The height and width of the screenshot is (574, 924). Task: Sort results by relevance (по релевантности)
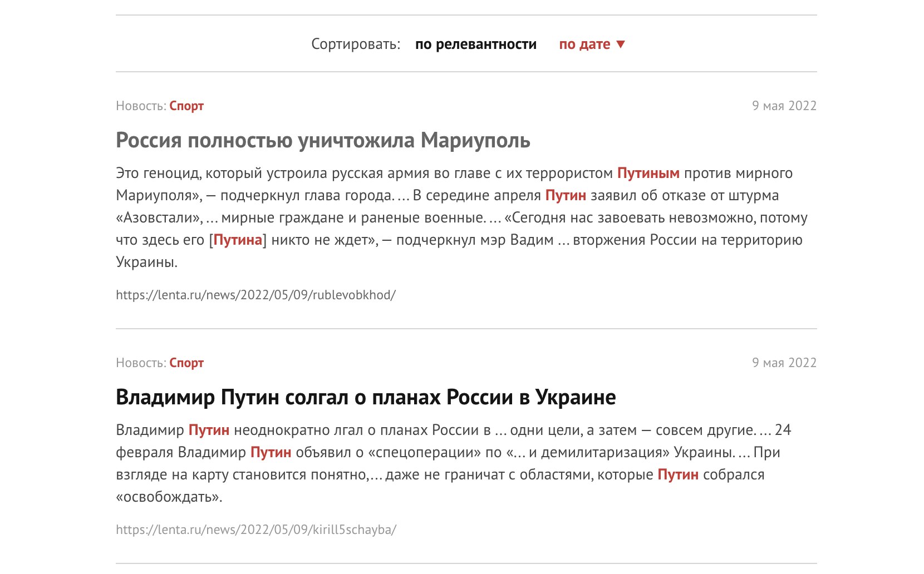click(x=476, y=43)
